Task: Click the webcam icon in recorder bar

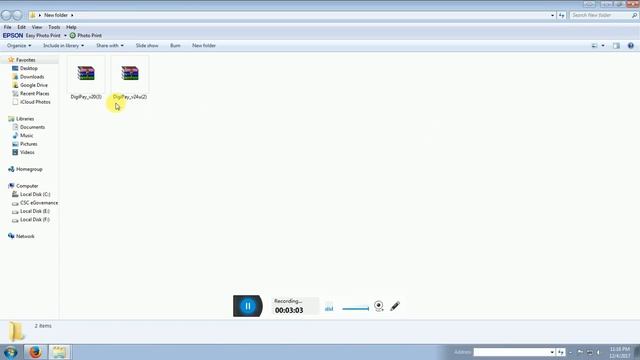Action: [379, 306]
